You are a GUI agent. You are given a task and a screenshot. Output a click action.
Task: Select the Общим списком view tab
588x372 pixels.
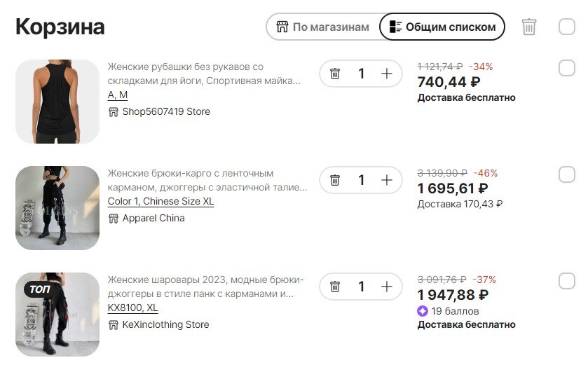pos(442,27)
